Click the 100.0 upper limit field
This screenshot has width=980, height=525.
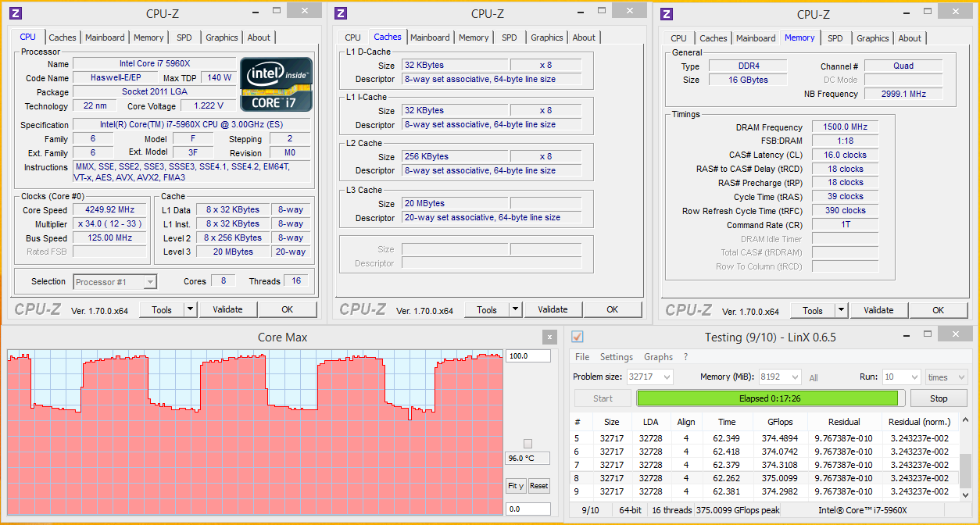coord(528,355)
